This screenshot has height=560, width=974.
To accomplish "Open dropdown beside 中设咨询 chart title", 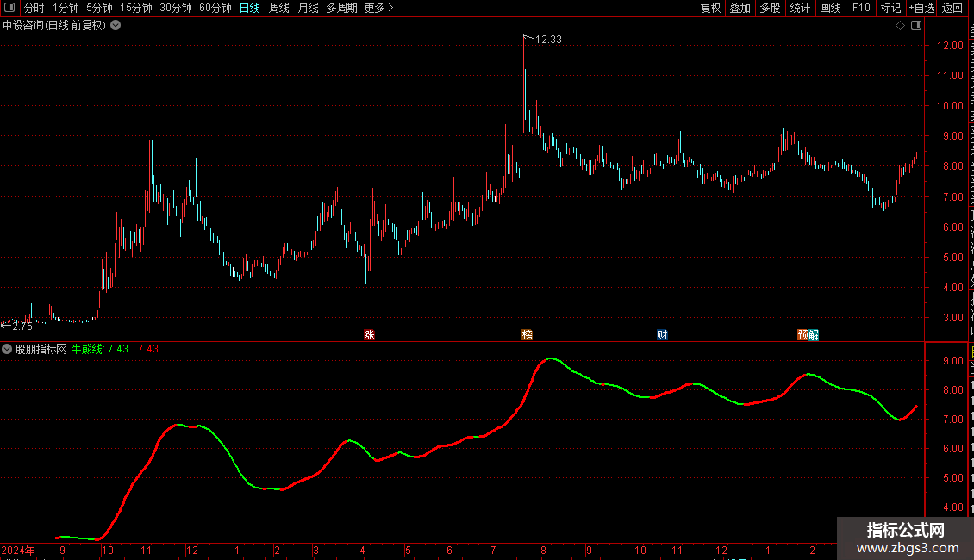I will (116, 25).
